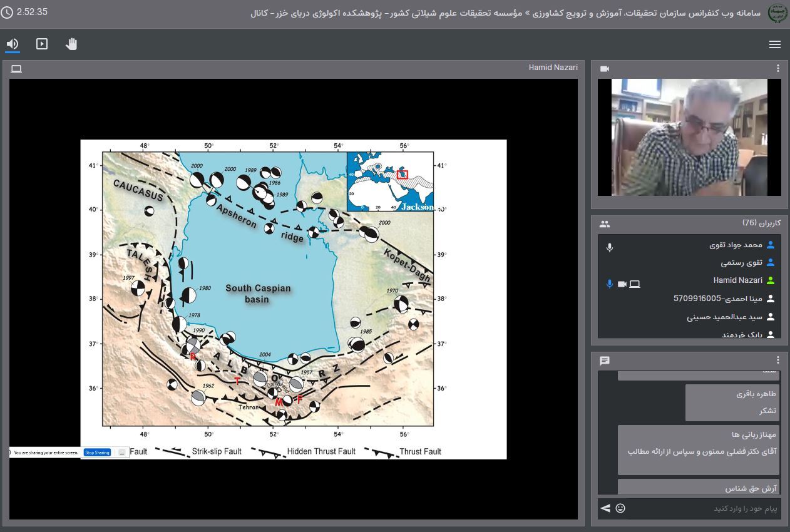
Task: Click Hamid Nazari's screen sharing icon
Action: pos(635,284)
